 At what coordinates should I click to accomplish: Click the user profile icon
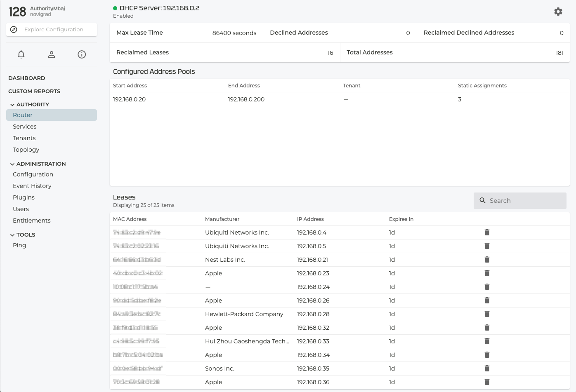[x=52, y=54]
